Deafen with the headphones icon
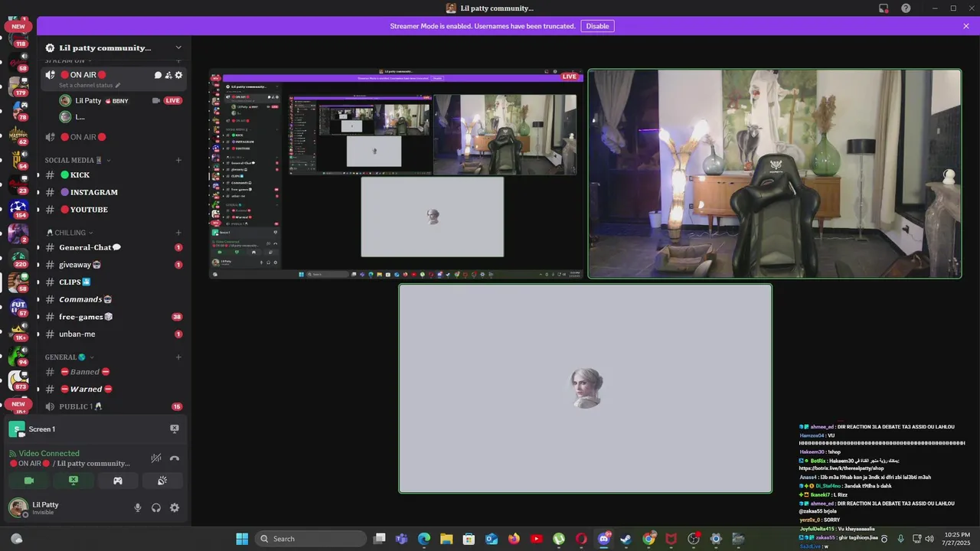Viewport: 980px width, 551px height. (156, 507)
